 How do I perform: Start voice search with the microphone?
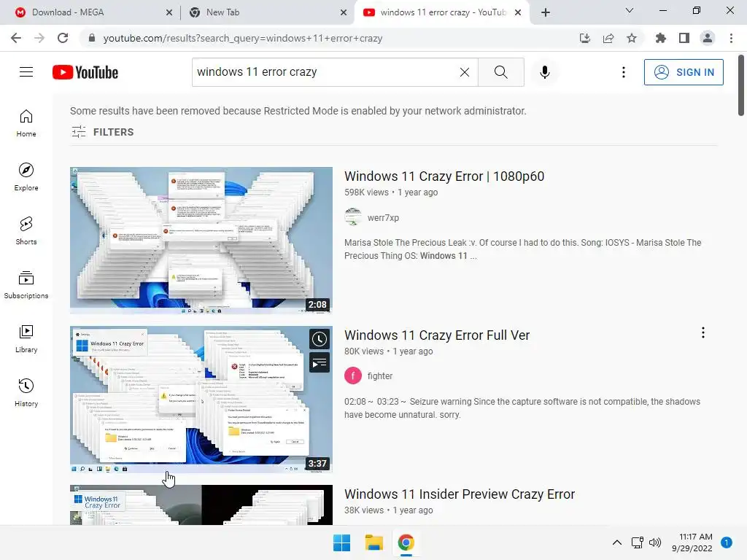tap(544, 72)
